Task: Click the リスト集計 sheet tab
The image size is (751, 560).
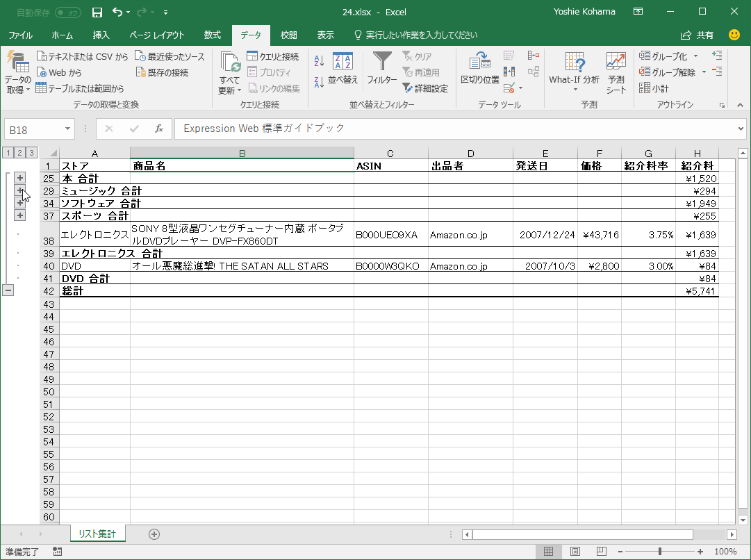Action: coord(98,534)
